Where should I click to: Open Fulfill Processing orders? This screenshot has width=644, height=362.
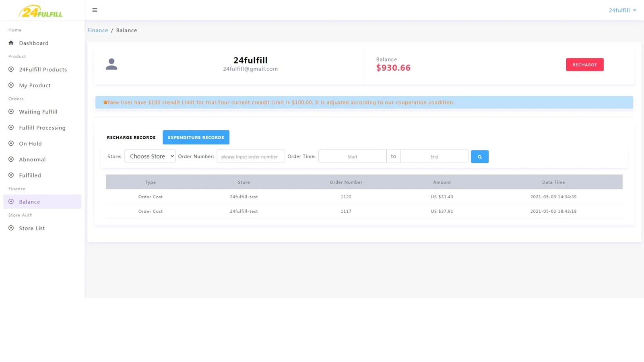[x=42, y=128]
